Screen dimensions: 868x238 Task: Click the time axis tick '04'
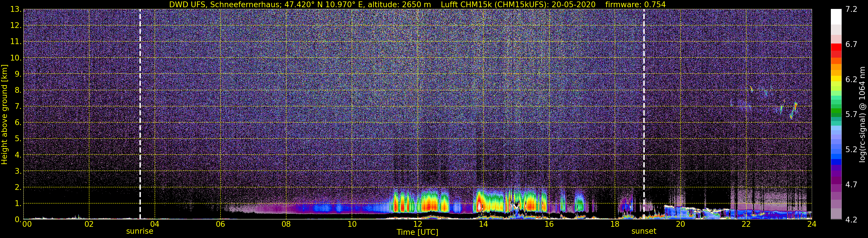click(x=155, y=224)
